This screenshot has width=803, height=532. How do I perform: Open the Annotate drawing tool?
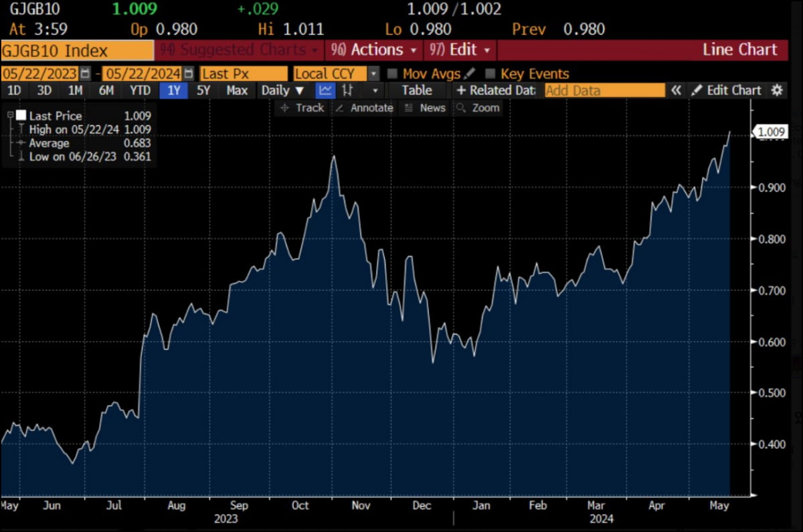tap(364, 108)
